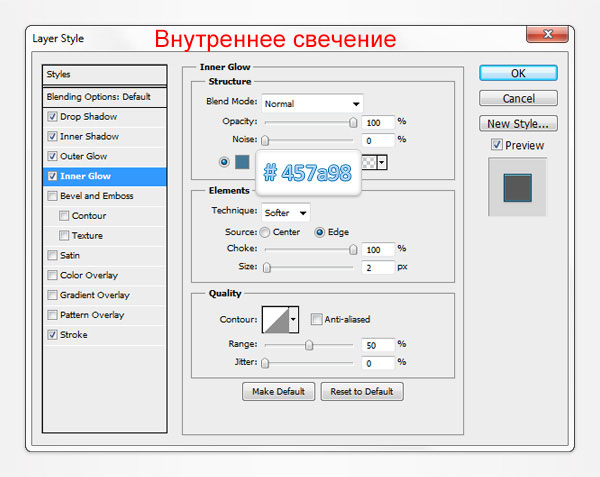Click the Choke value field
600x477 pixels.
pyautogui.click(x=378, y=249)
